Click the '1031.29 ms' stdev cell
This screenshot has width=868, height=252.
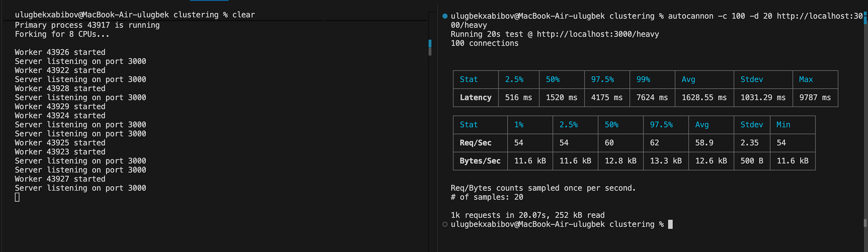point(763,98)
